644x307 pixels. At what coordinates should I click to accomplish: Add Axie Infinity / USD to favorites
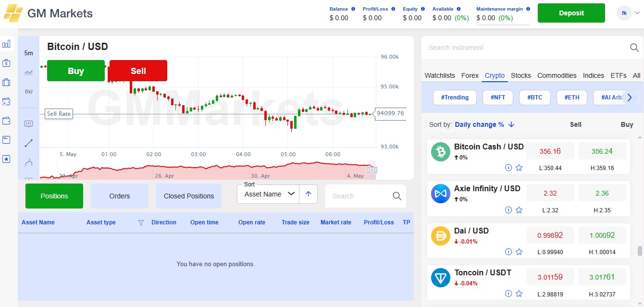[519, 210]
